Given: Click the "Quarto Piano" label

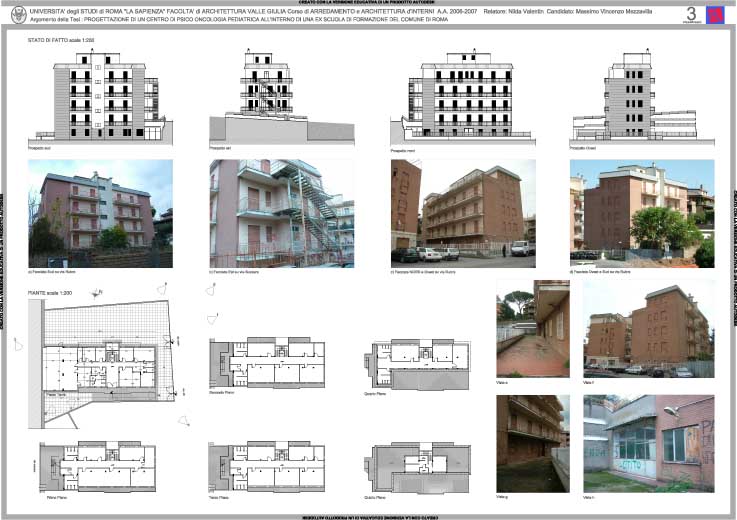Looking at the screenshot, I should point(375,394).
